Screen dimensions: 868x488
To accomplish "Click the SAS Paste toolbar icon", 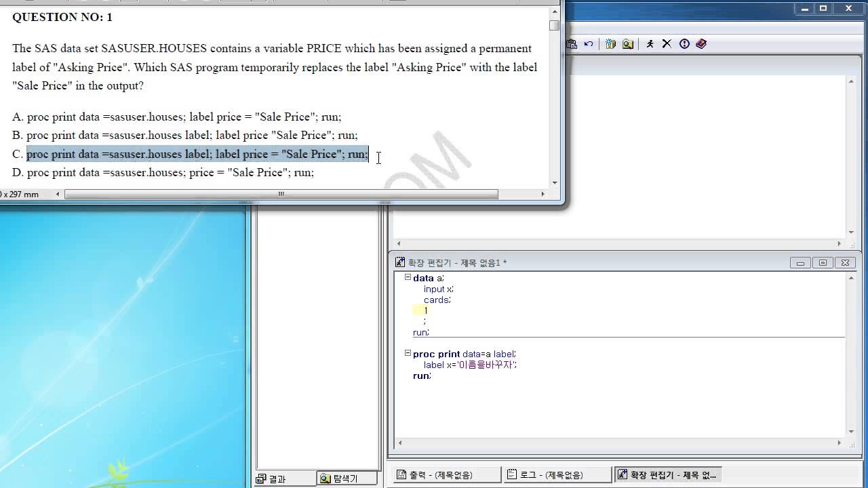I will (x=572, y=44).
